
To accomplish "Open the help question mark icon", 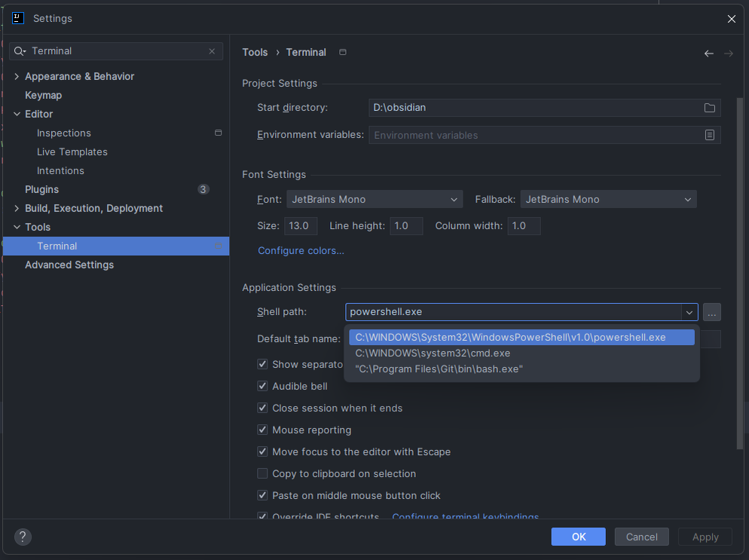I will click(22, 537).
